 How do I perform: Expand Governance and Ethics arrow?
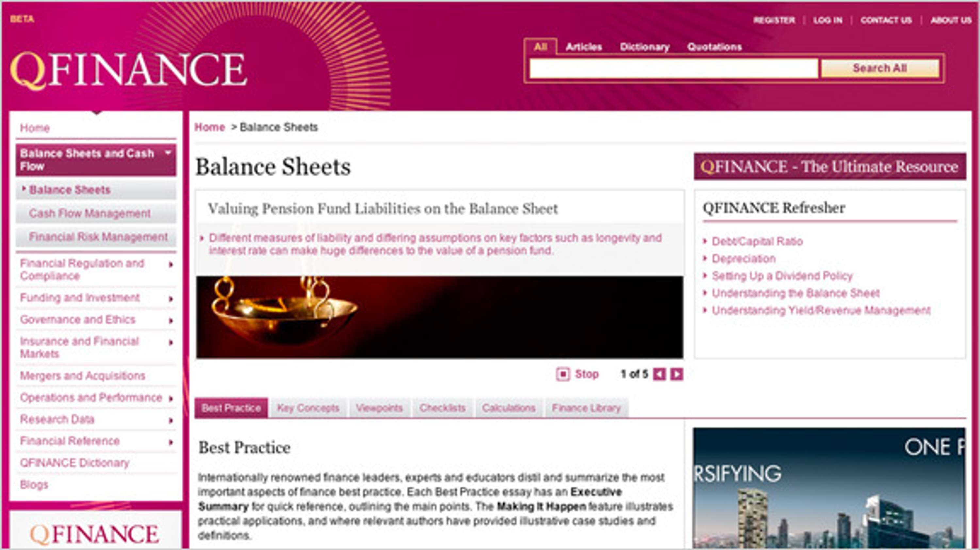tap(171, 321)
